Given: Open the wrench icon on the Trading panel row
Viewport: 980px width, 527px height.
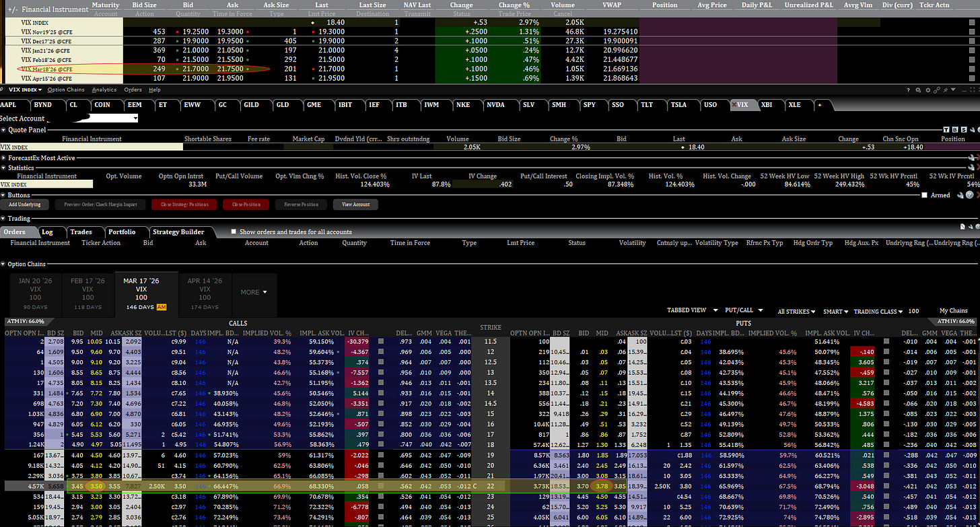Looking at the screenshot, I should (971, 227).
